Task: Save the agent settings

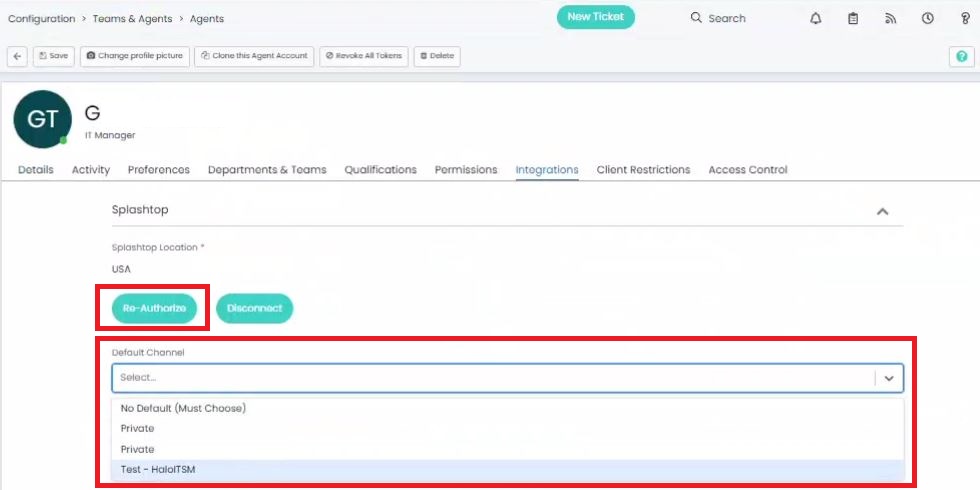Action: coord(54,56)
